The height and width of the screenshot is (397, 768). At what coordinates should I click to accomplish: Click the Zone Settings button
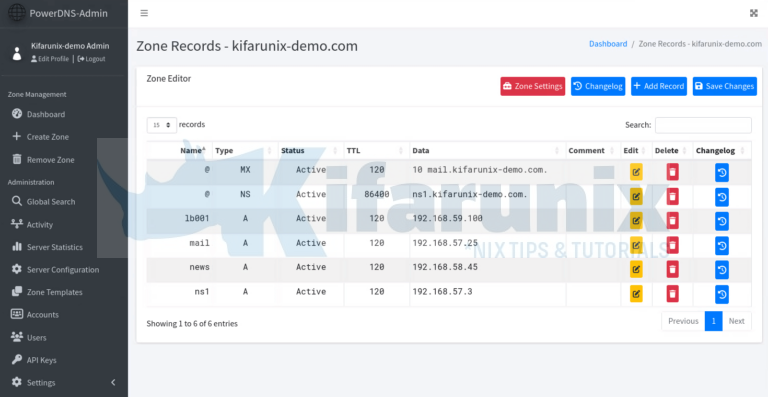[532, 86]
